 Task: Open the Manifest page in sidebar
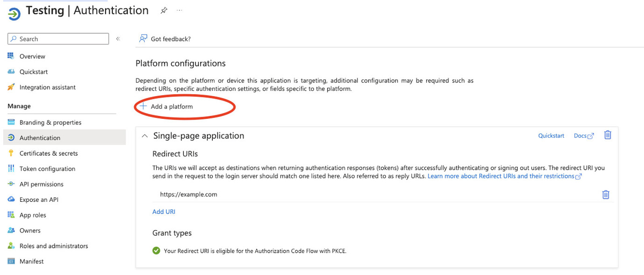click(x=31, y=261)
